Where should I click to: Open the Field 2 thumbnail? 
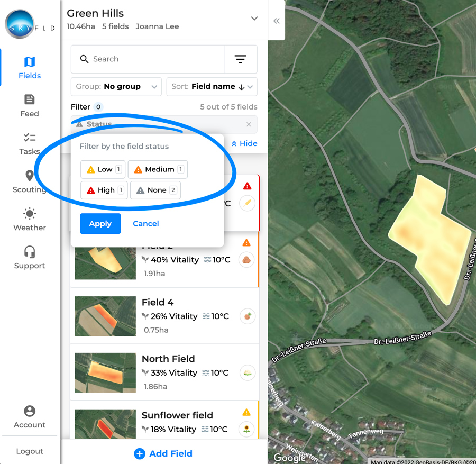pyautogui.click(x=105, y=263)
